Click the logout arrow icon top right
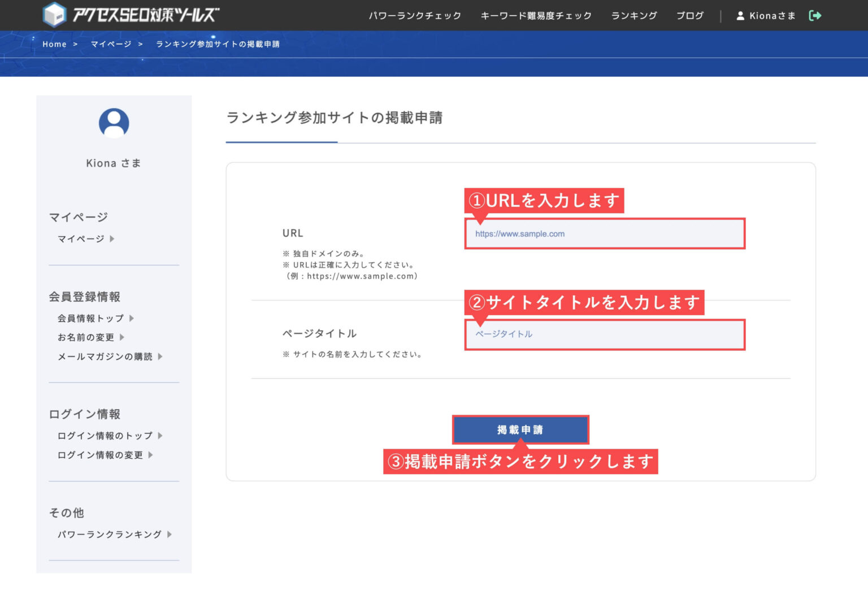Screen dimensions: 868x604 (x=815, y=15)
